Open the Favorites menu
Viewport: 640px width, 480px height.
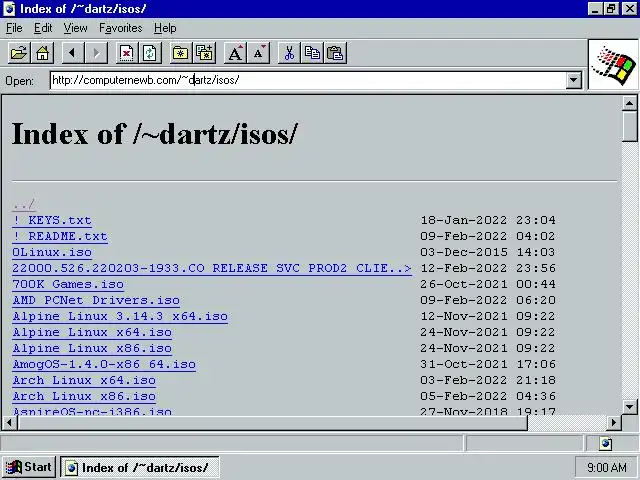click(x=120, y=28)
